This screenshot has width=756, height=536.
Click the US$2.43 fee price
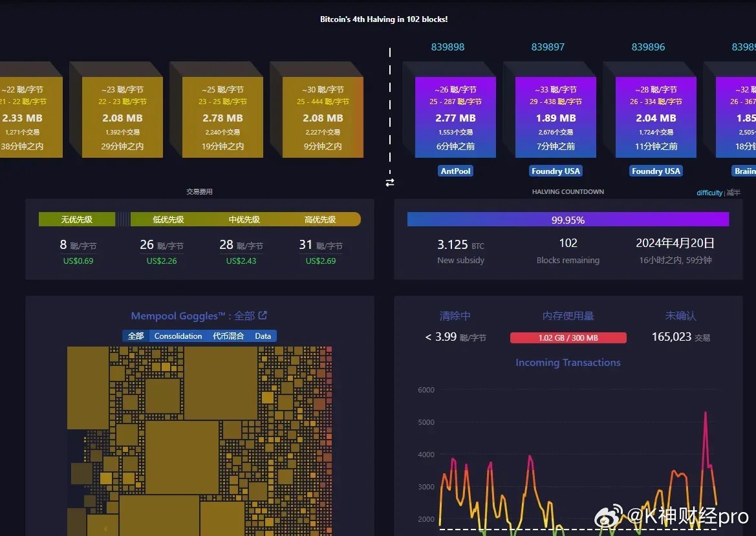point(241,261)
